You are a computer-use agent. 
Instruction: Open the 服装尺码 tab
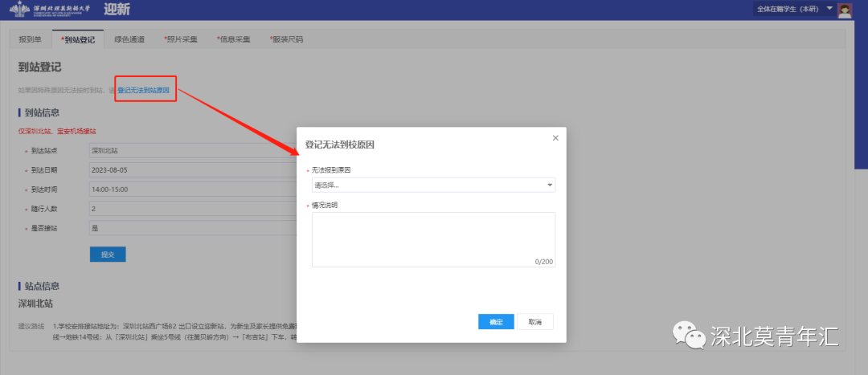[287, 39]
